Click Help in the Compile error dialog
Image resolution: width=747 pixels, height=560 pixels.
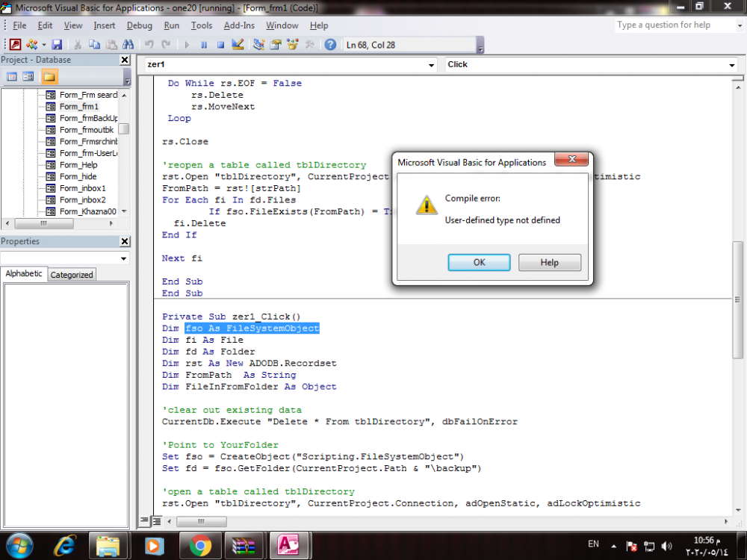tap(549, 262)
